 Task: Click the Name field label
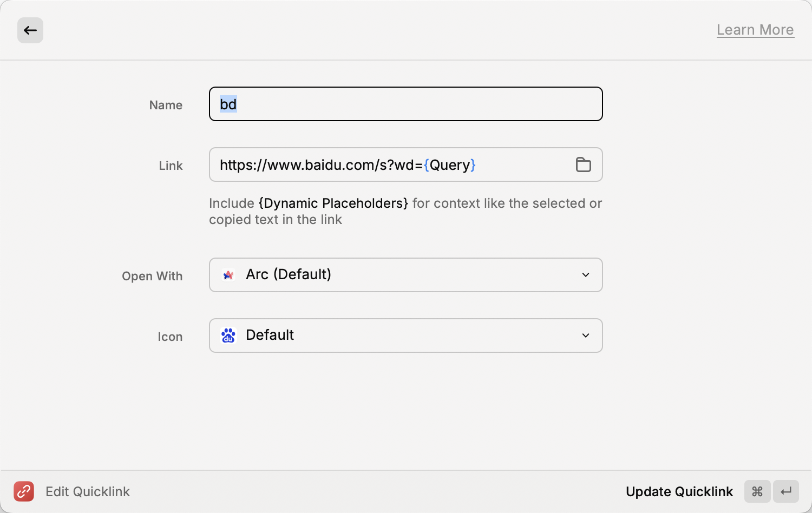(166, 105)
